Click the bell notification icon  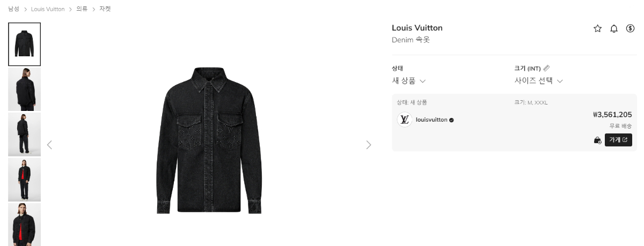[614, 29]
